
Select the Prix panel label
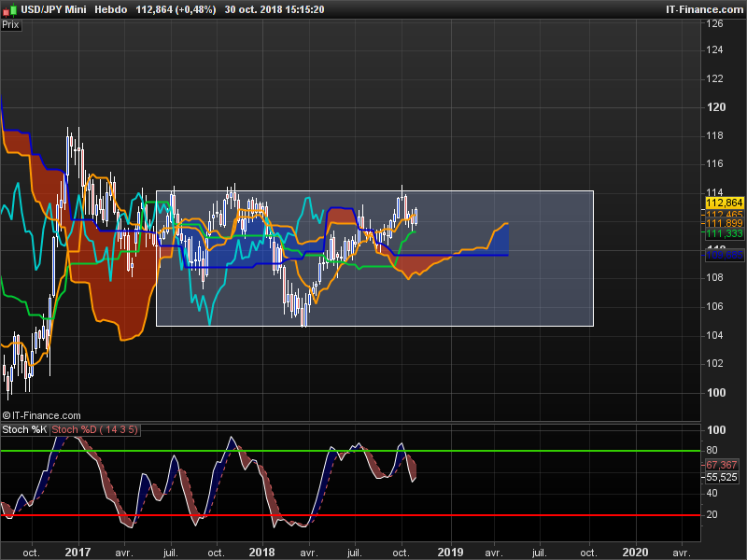point(10,25)
